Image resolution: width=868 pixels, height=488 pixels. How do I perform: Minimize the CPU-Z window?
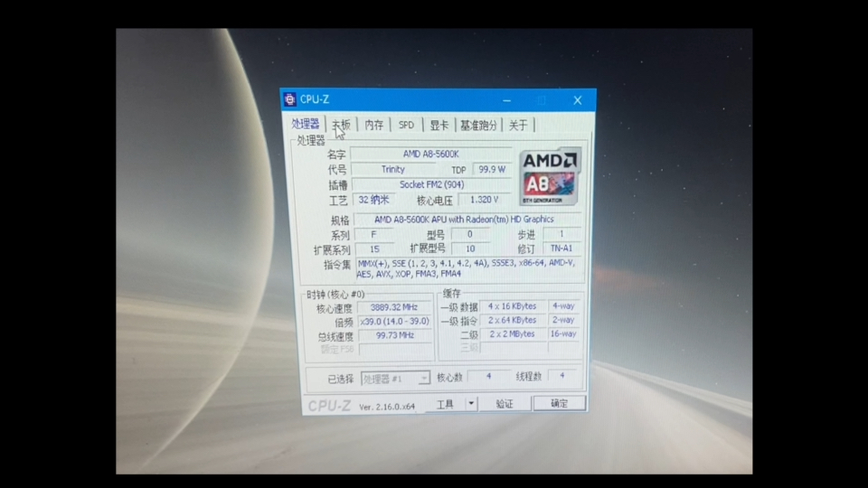(x=507, y=100)
